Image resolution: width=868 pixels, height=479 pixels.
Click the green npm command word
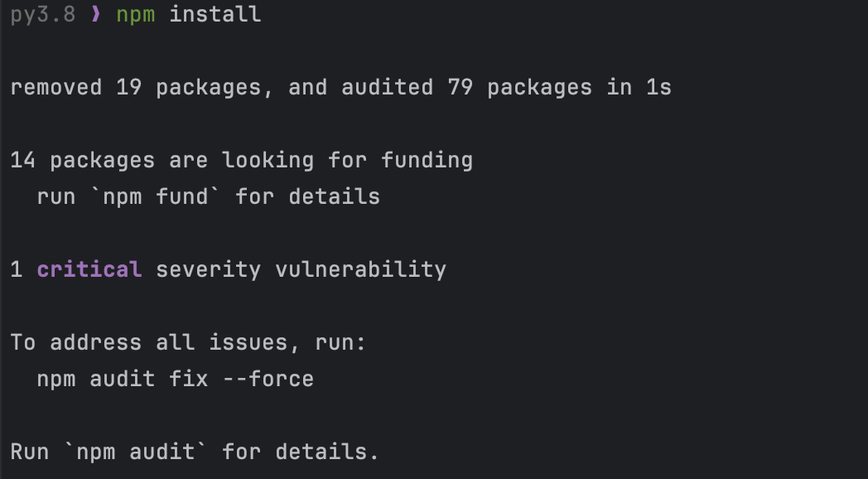[136, 14]
